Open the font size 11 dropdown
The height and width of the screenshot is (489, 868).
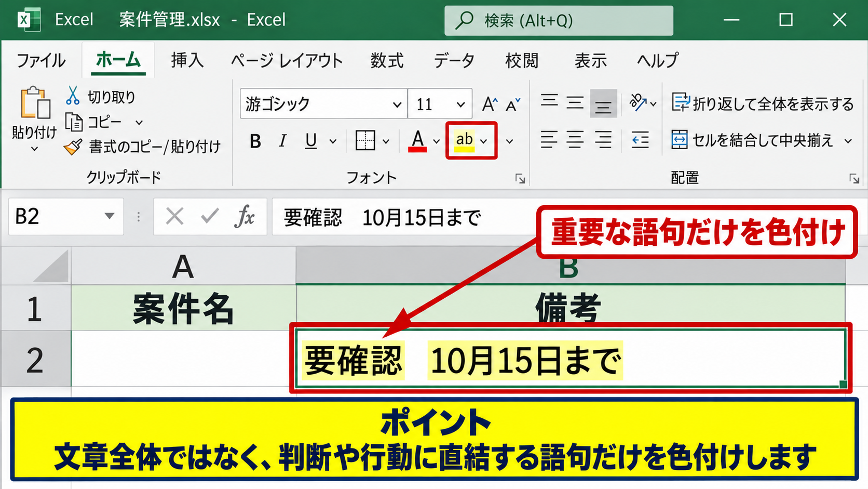[x=460, y=104]
